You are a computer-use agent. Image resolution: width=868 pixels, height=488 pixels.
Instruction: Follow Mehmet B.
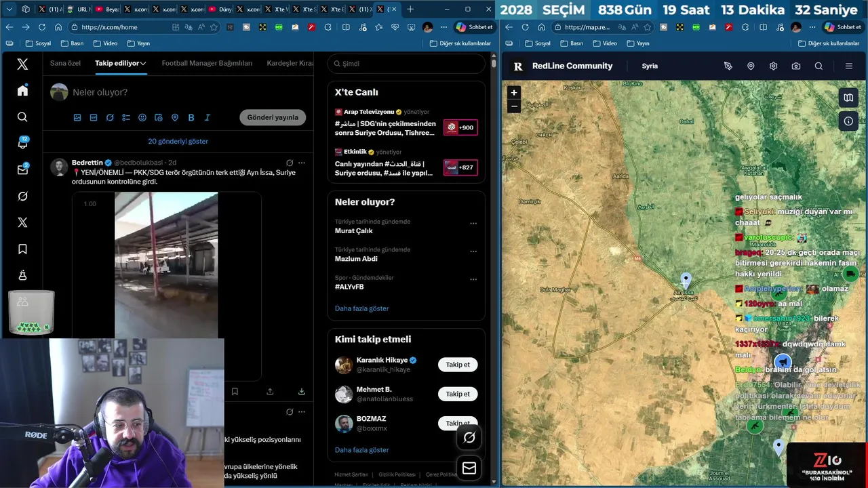click(458, 394)
